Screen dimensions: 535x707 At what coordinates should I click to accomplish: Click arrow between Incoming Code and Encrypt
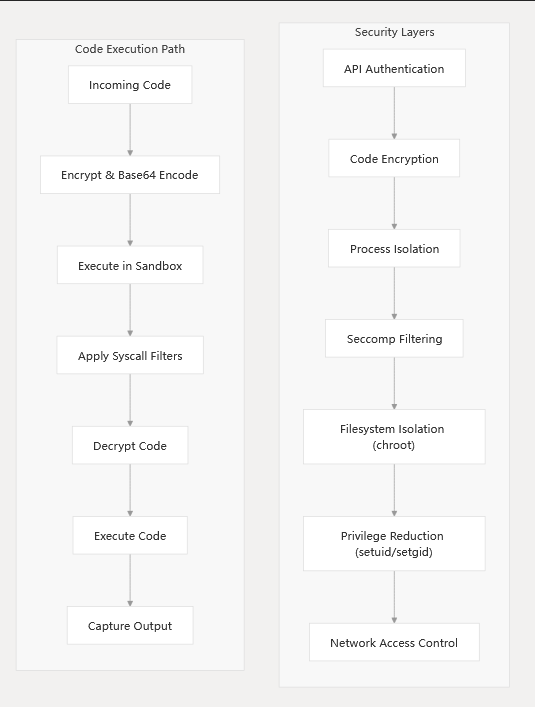click(x=130, y=130)
